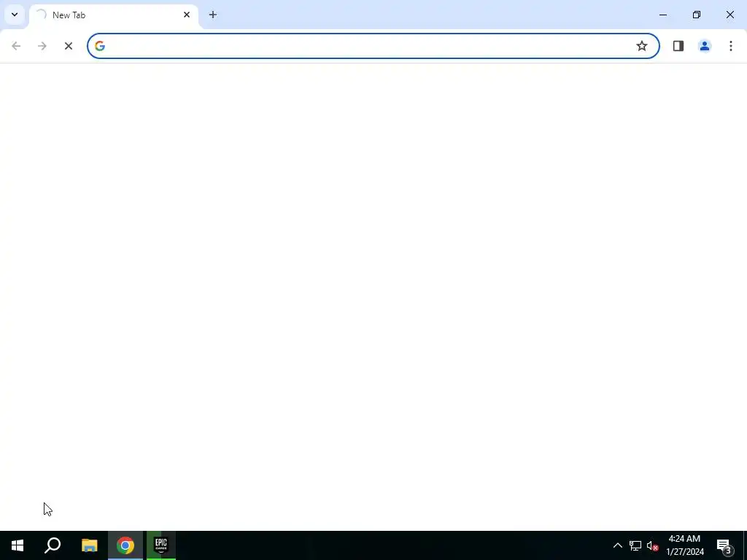Open Windows taskbar search
Image resolution: width=747 pixels, height=560 pixels.
[53, 545]
